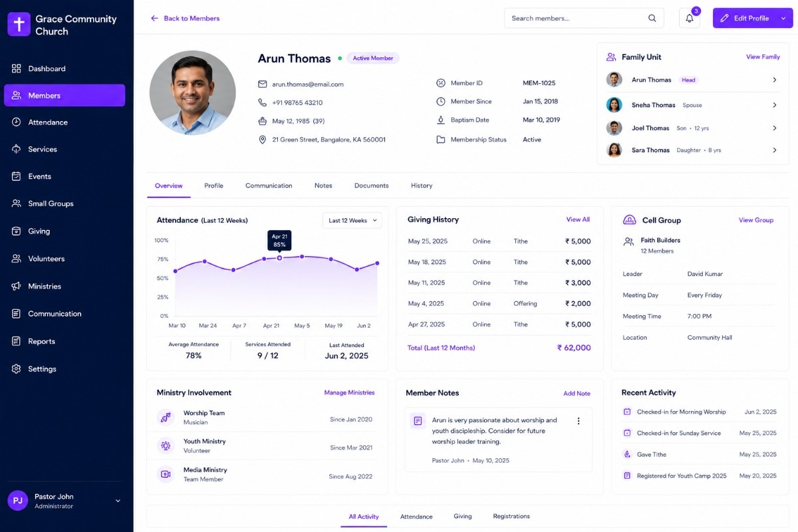
Task: Click Add Note link
Action: (577, 394)
